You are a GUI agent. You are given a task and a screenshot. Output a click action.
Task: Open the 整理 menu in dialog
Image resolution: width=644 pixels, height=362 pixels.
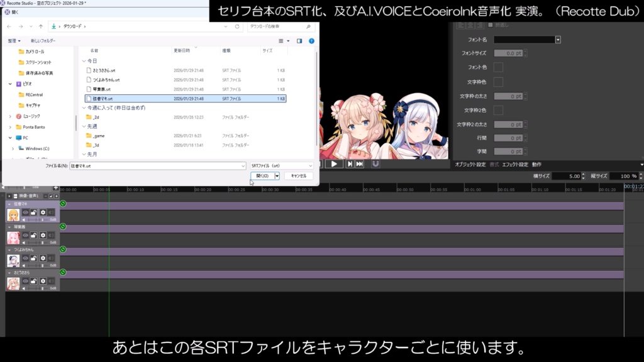14,41
